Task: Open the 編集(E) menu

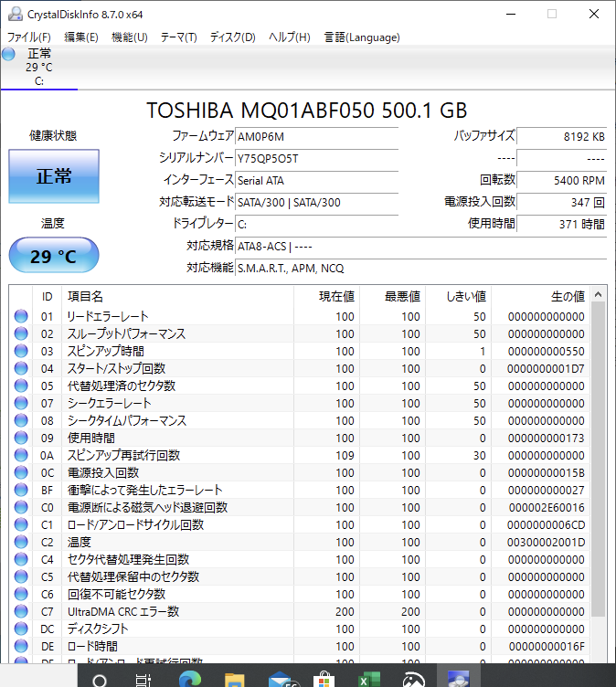Action: [81, 37]
